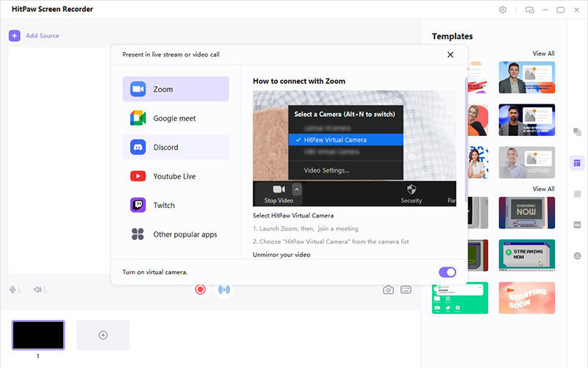This screenshot has height=368, width=588.
Task: Click "Turn on virtual camera." label
Action: pos(155,272)
